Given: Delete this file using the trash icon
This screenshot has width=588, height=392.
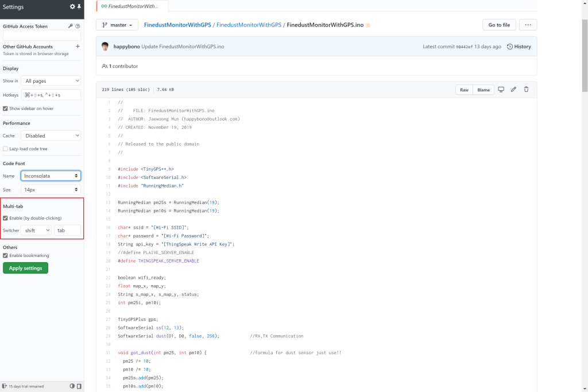Looking at the screenshot, I should (526, 89).
